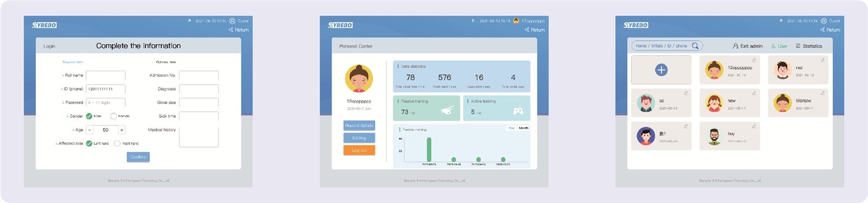Click orange Log out button
Image resolution: width=868 pixels, height=203 pixels.
pos(359,150)
